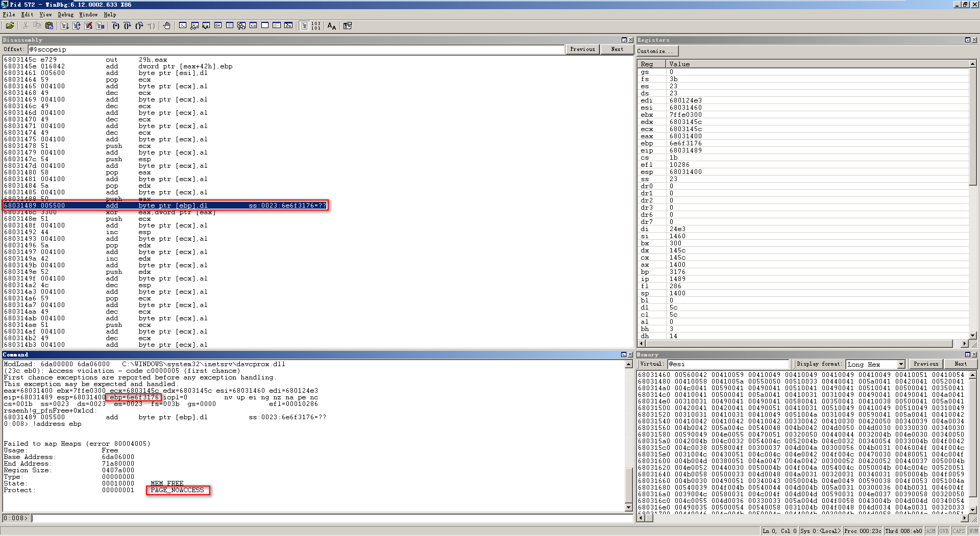Click the Disassembly Offset input field
980x536 pixels.
(x=296, y=49)
